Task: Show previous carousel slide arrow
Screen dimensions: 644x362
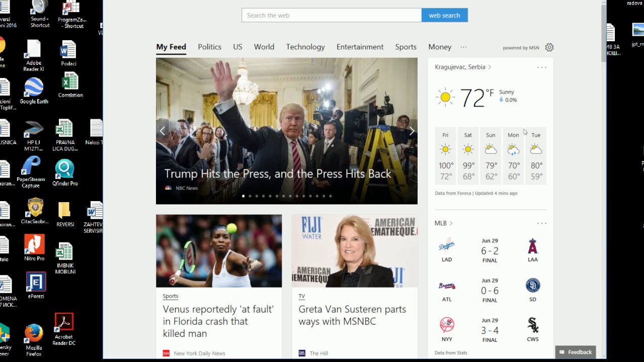Action: point(162,131)
